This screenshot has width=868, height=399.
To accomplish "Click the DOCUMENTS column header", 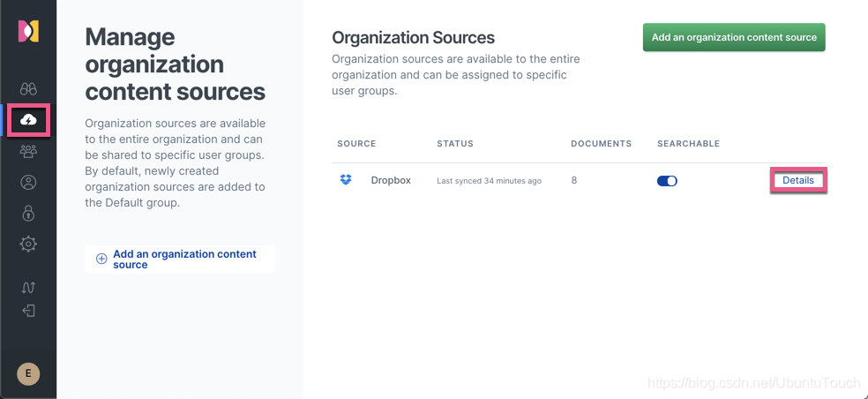I will [602, 143].
